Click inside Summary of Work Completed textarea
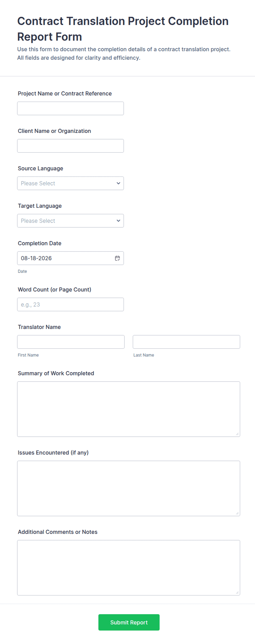This screenshot has height=644, width=255. pyautogui.click(x=129, y=409)
